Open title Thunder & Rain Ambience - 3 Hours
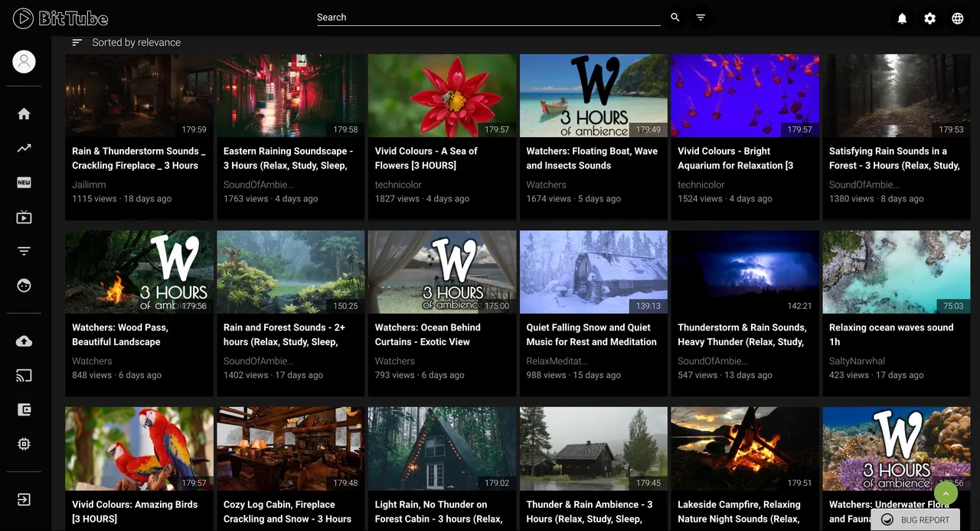This screenshot has width=980, height=531. tap(590, 511)
